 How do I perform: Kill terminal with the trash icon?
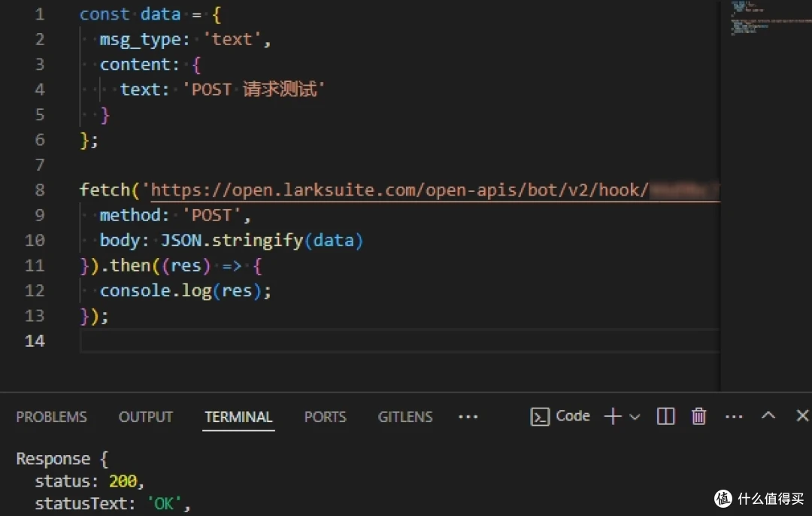coord(698,416)
